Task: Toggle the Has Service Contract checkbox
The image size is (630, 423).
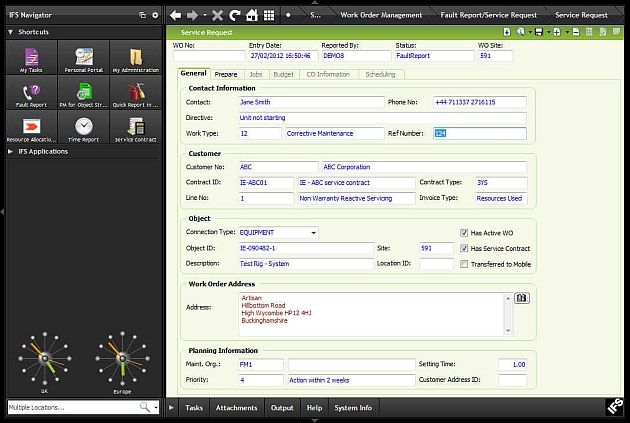Action: click(464, 248)
